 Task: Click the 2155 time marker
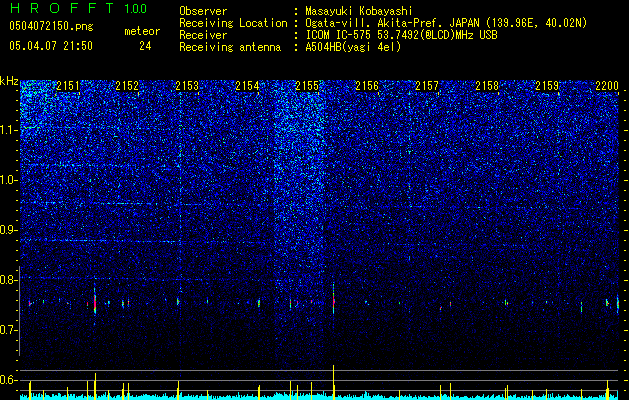tap(307, 86)
